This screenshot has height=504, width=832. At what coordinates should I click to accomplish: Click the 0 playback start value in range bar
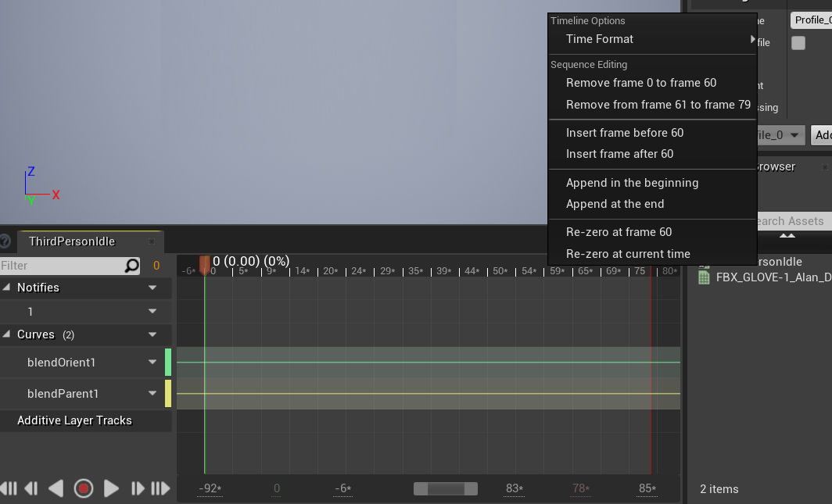[x=277, y=488]
